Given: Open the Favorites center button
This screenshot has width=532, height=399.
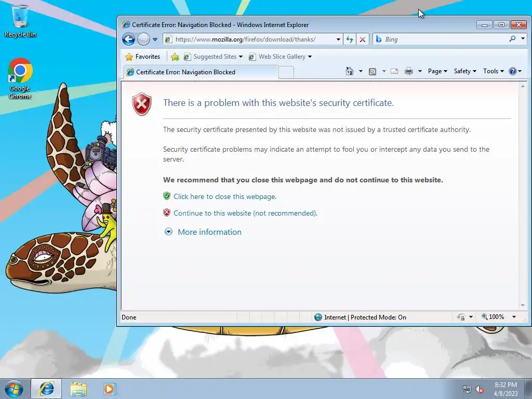Looking at the screenshot, I should coord(143,57).
